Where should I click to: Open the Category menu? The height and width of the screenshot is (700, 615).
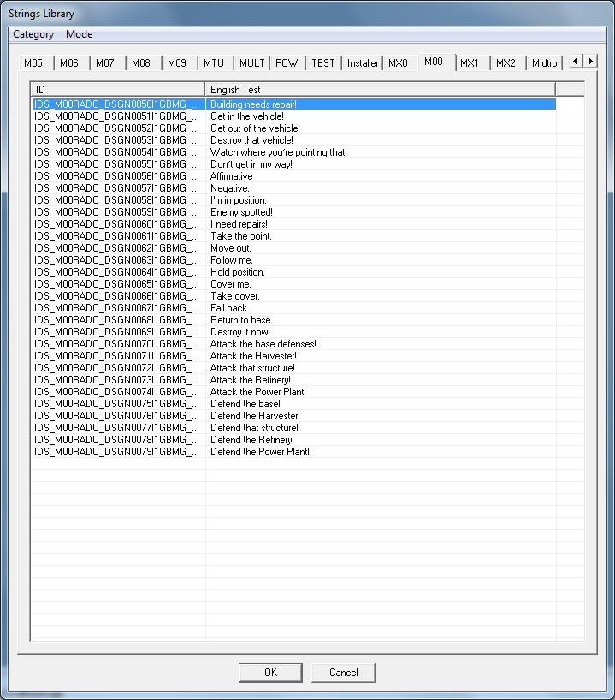(33, 34)
